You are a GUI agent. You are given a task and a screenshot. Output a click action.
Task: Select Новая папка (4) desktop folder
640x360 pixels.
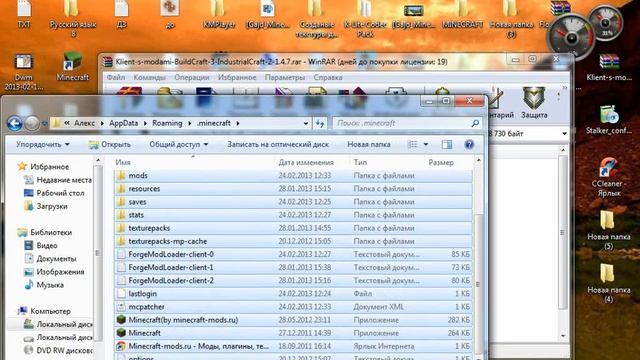609,283
